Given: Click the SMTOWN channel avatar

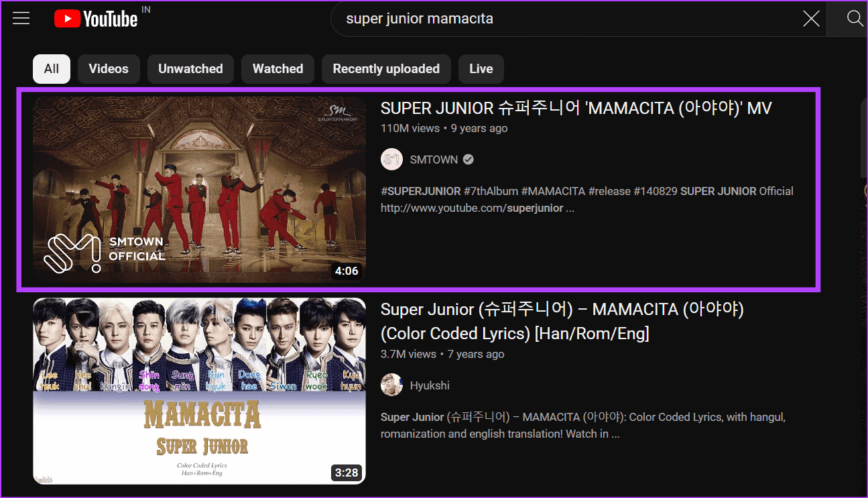Looking at the screenshot, I should click(x=391, y=160).
